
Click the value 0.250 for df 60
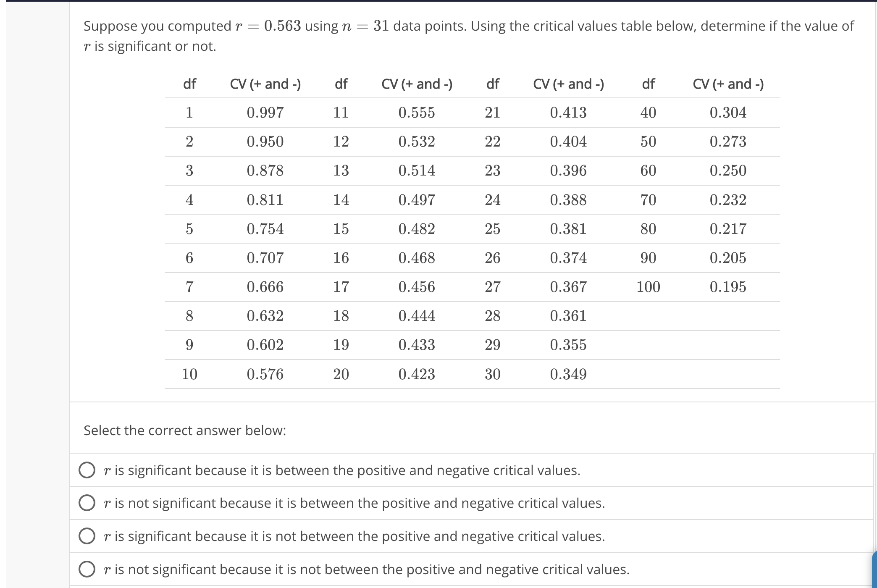pyautogui.click(x=728, y=171)
